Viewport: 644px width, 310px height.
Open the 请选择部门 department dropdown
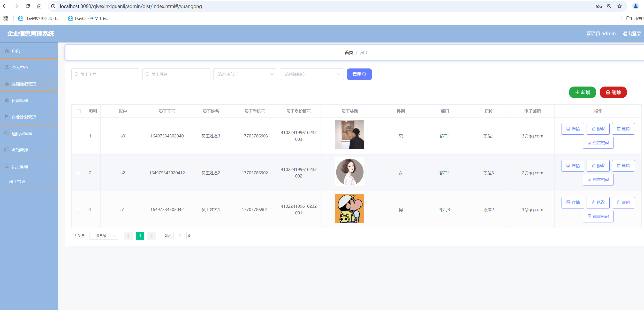[245, 74]
